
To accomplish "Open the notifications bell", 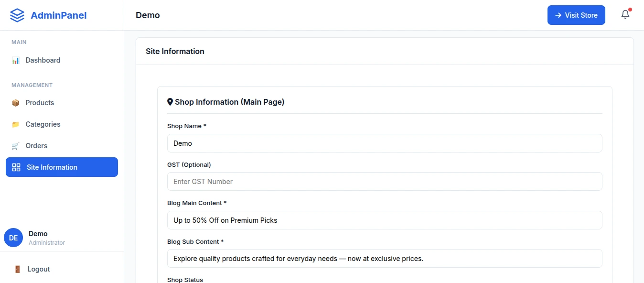I will [x=625, y=15].
